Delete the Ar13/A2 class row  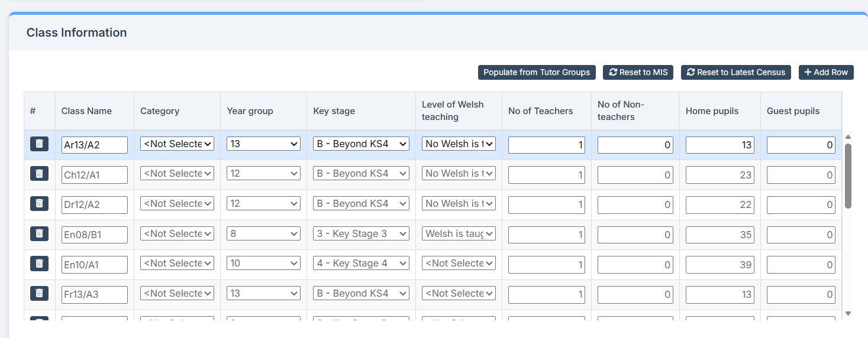pyautogui.click(x=39, y=144)
